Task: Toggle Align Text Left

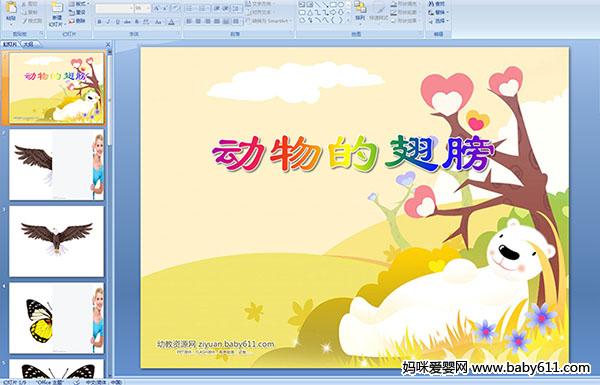Action: pos(189,21)
